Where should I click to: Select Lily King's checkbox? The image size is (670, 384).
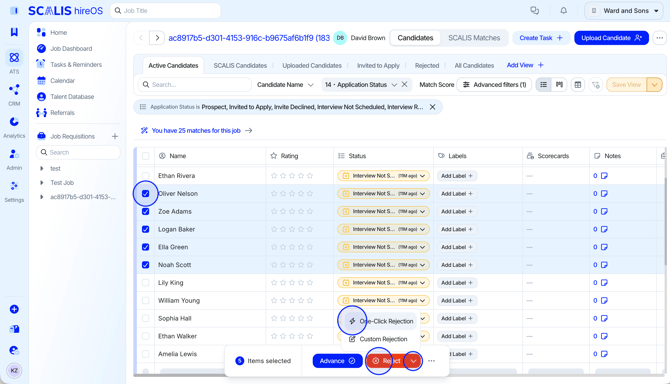click(146, 283)
